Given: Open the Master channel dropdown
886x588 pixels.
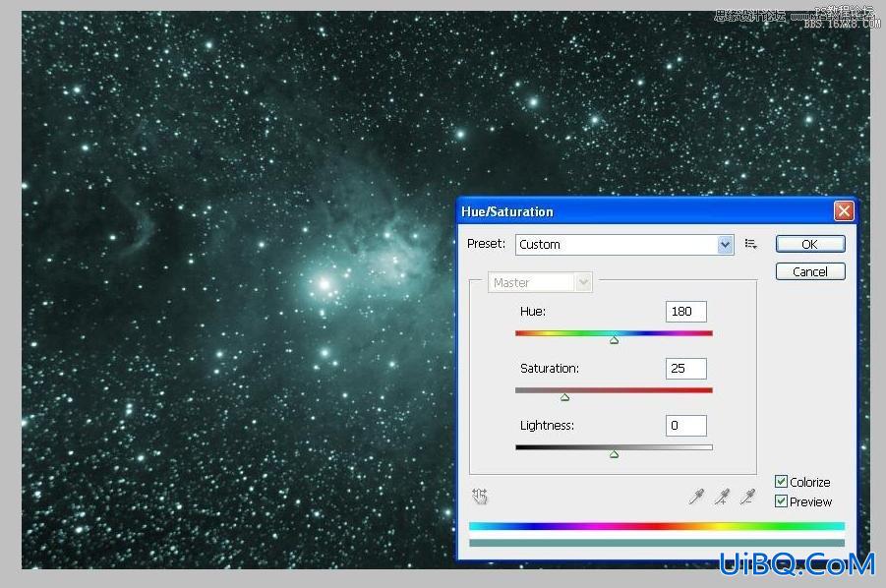Looking at the screenshot, I should coord(540,282).
